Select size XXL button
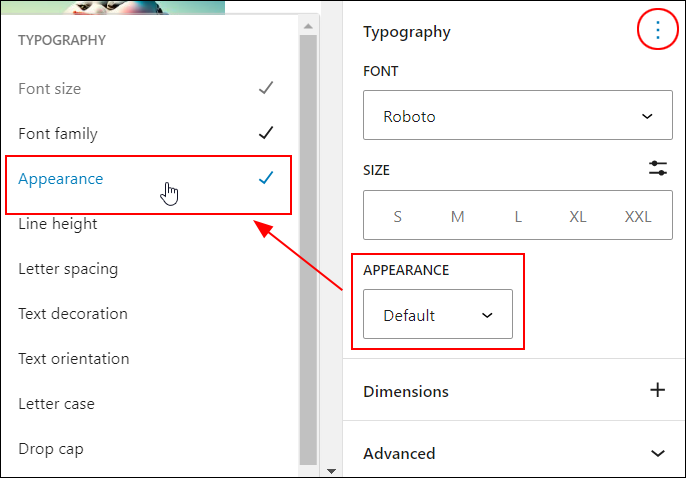 pyautogui.click(x=637, y=216)
